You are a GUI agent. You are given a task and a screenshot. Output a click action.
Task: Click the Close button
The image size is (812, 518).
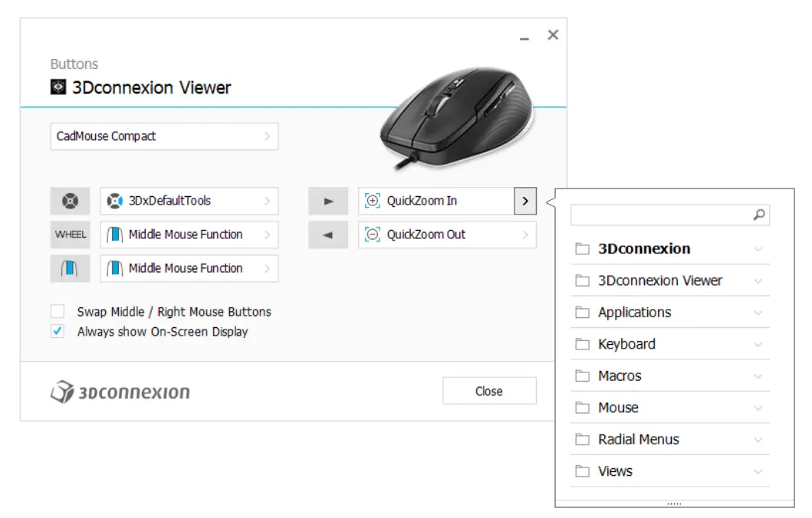[x=488, y=390]
